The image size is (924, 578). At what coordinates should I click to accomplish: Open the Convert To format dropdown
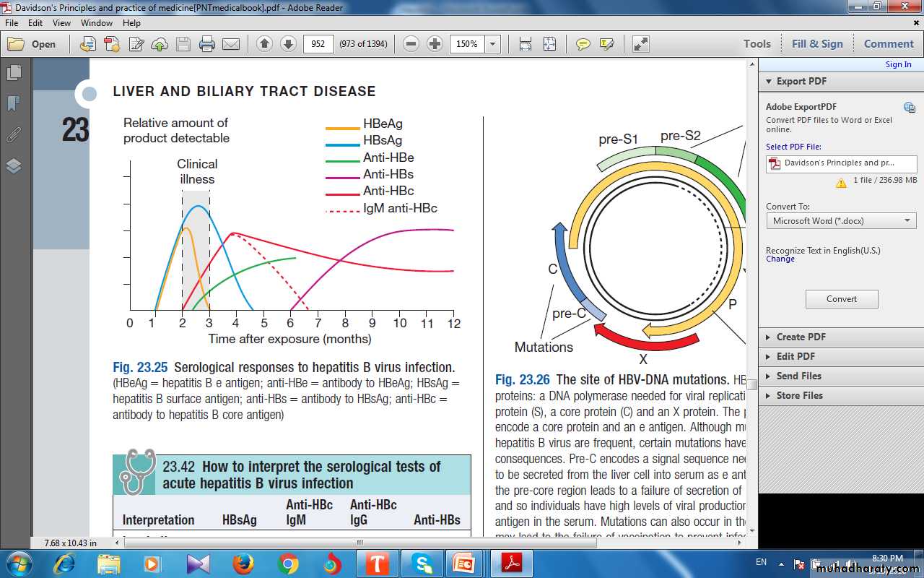pos(841,221)
